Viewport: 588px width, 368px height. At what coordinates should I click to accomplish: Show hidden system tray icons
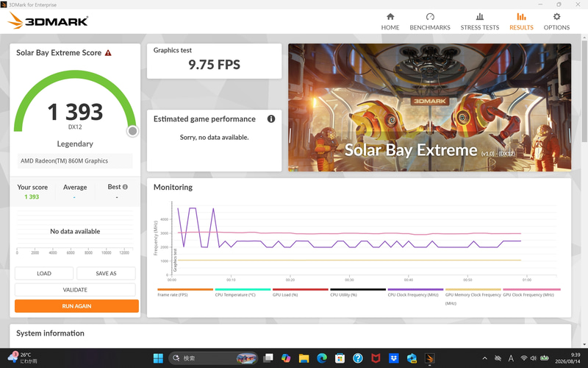pos(484,358)
